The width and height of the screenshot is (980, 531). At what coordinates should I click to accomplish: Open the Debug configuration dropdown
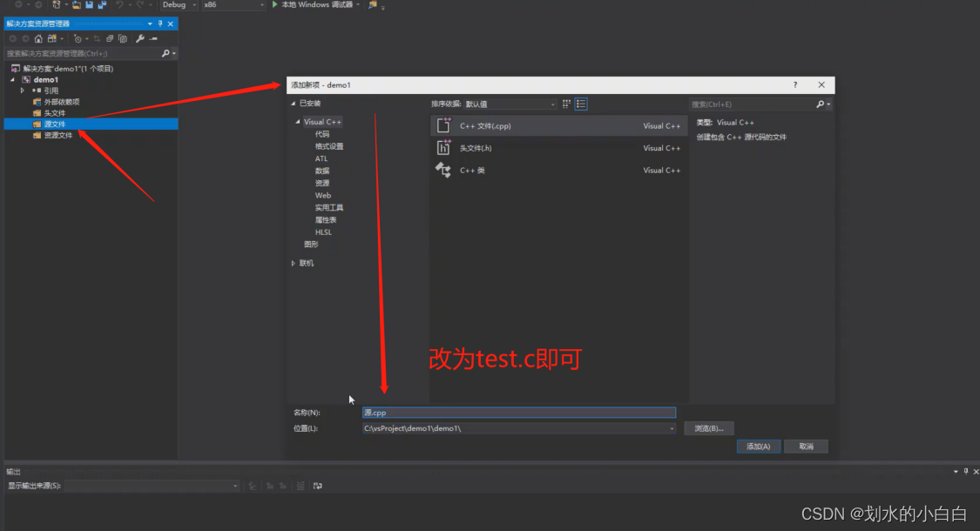pyautogui.click(x=194, y=5)
